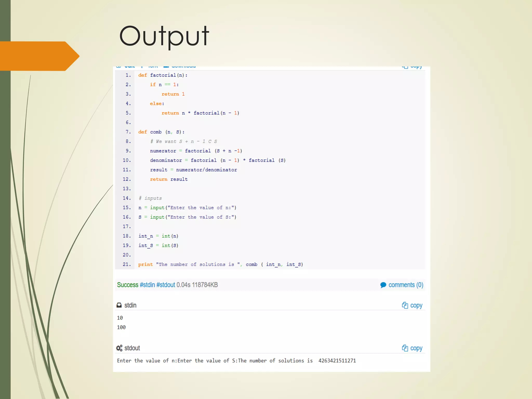The width and height of the screenshot is (532, 399).
Task: Click the stdin inbox tray icon
Action: [x=119, y=305]
